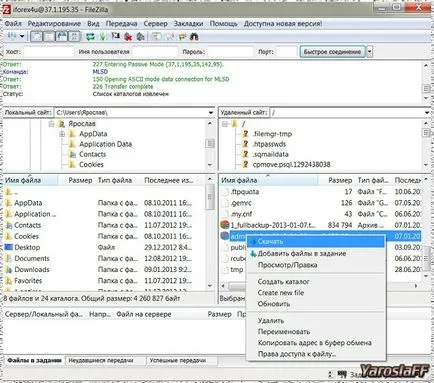
Task: Choose Скачать in the context menu
Action: [x=316, y=242]
